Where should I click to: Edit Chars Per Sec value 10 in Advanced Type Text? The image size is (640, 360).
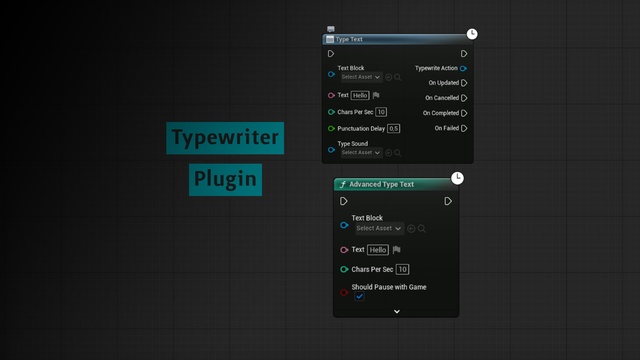point(402,269)
